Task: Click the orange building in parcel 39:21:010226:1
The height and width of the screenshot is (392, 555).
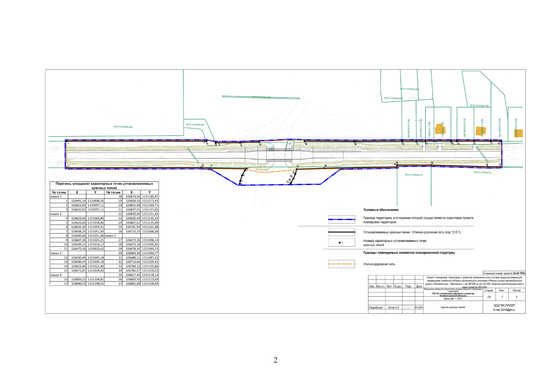Action: tap(440, 129)
